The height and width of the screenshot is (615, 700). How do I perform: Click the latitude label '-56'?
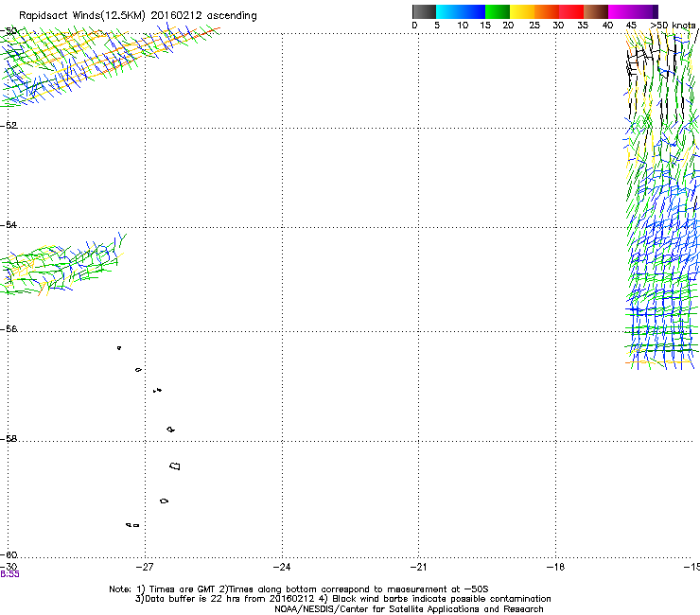tap(9, 329)
